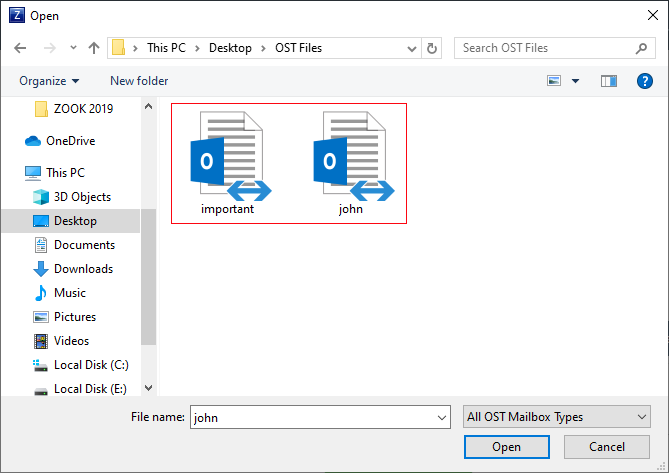Click the Music note icon
The height and width of the screenshot is (473, 669).
pyautogui.click(x=41, y=293)
